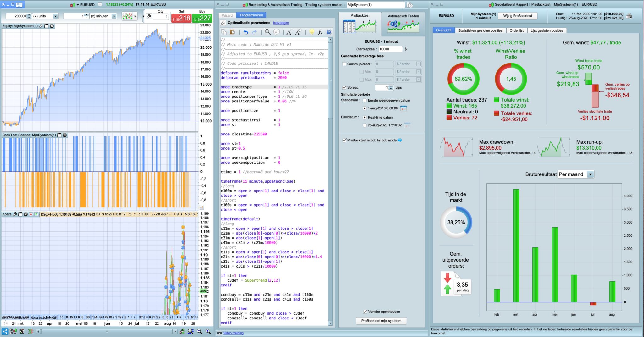
Task: Click the chart's horizontal scrollbar handle
Action: click(x=107, y=331)
